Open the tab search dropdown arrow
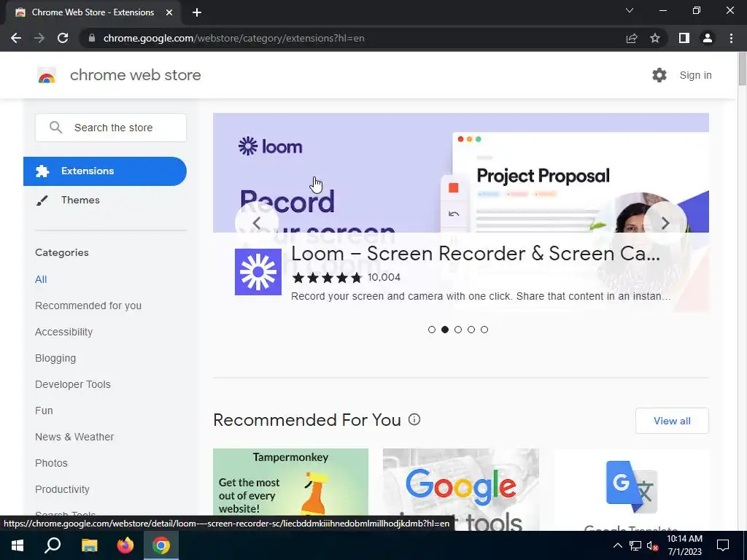This screenshot has width=747, height=560. [630, 10]
